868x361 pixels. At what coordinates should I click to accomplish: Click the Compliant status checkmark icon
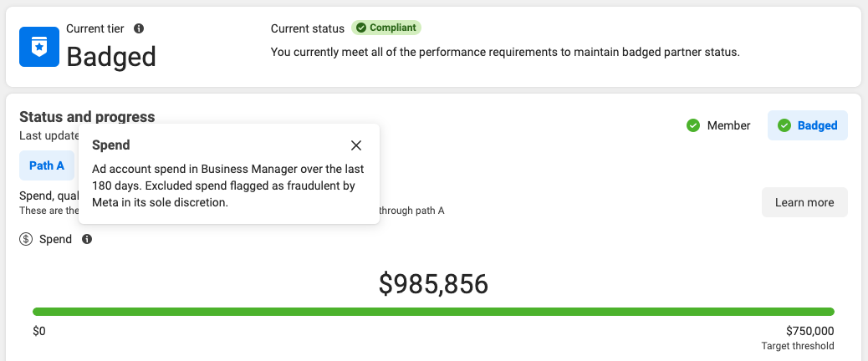[361, 28]
